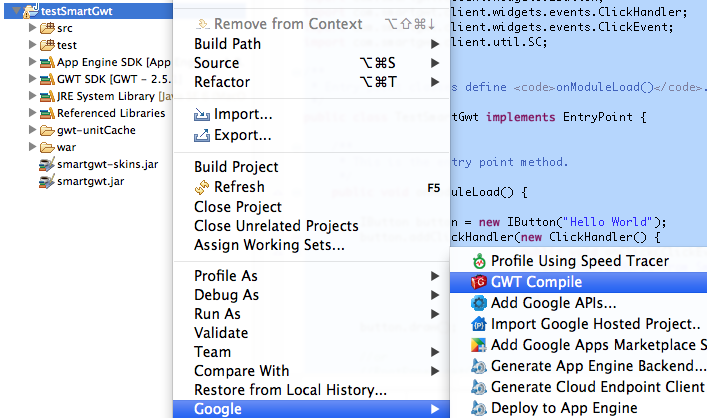Viewport: 707px width, 418px height.
Task: Click the Import menu icon
Action: (202, 115)
